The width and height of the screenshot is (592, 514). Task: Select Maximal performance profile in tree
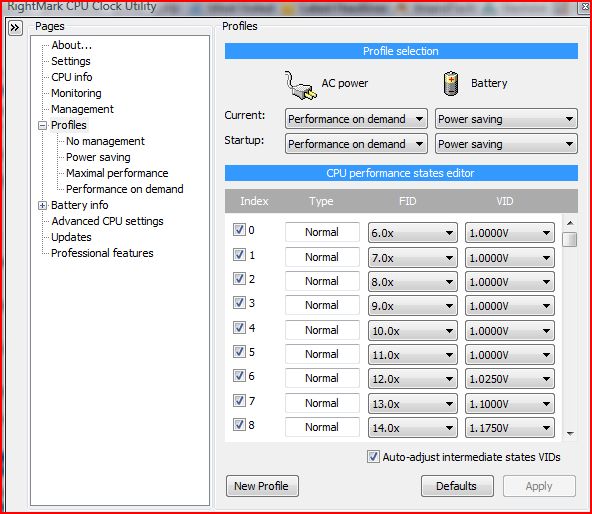pyautogui.click(x=117, y=173)
